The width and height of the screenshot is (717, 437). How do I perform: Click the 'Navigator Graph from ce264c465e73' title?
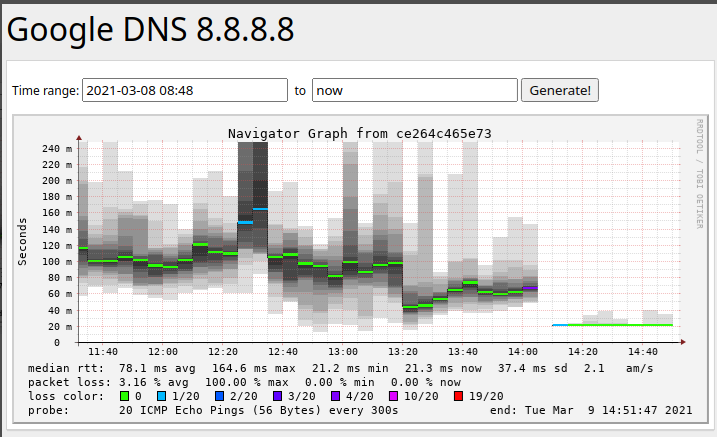[359, 133]
